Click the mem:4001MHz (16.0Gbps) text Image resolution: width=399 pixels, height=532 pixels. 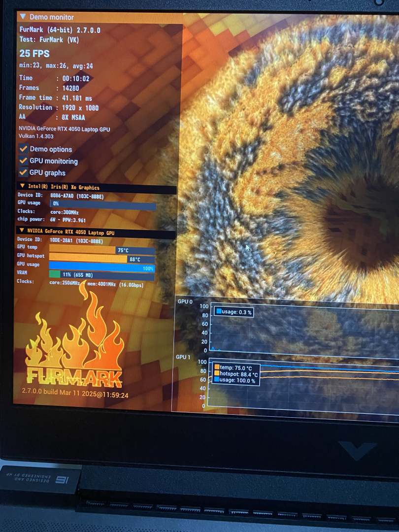(115, 285)
